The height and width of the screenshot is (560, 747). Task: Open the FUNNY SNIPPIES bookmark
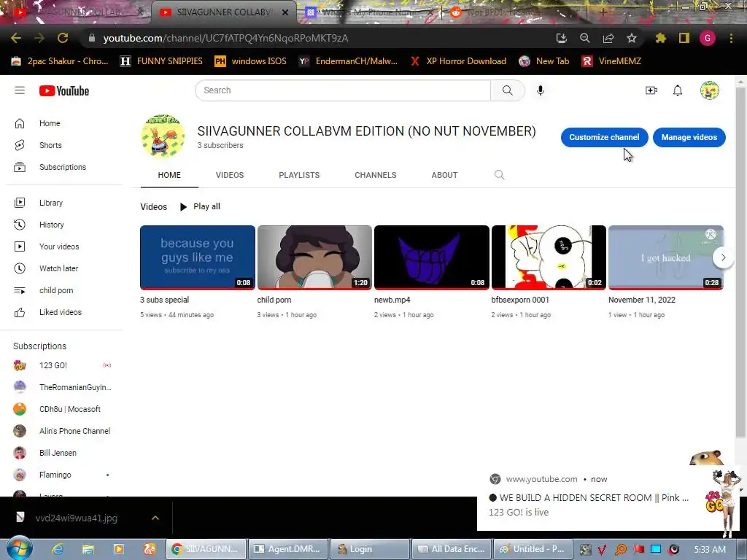161,61
